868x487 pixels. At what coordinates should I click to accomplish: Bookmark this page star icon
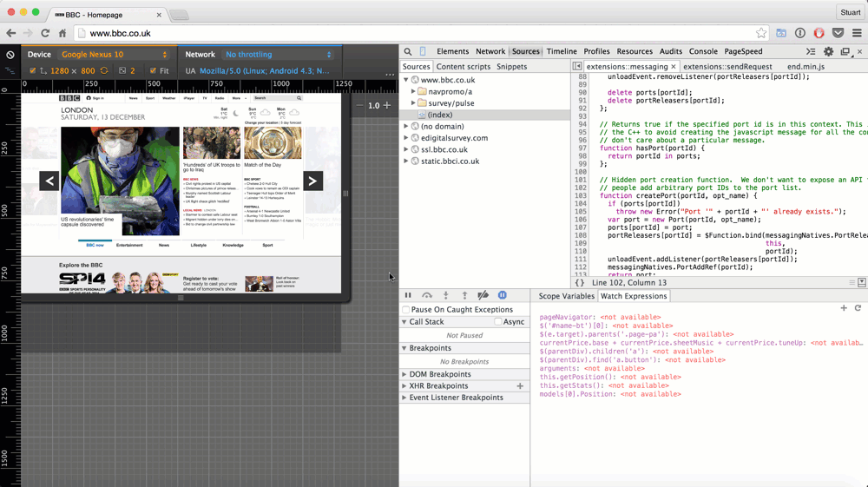(761, 33)
